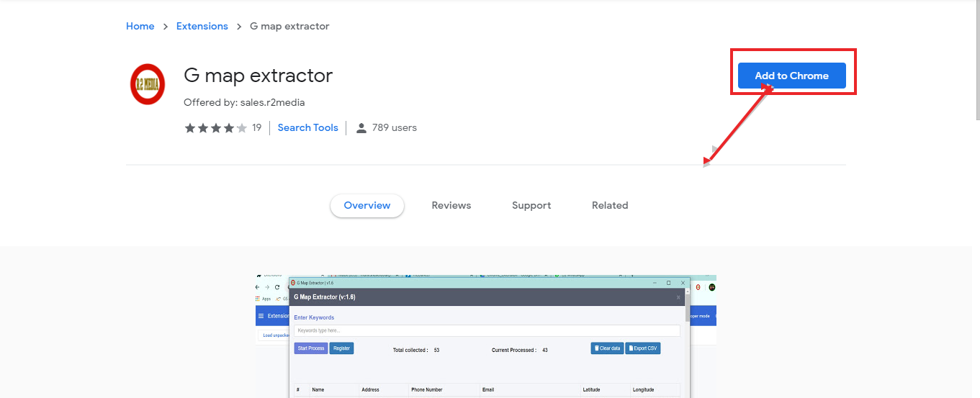Open the Search Tools category link

307,127
